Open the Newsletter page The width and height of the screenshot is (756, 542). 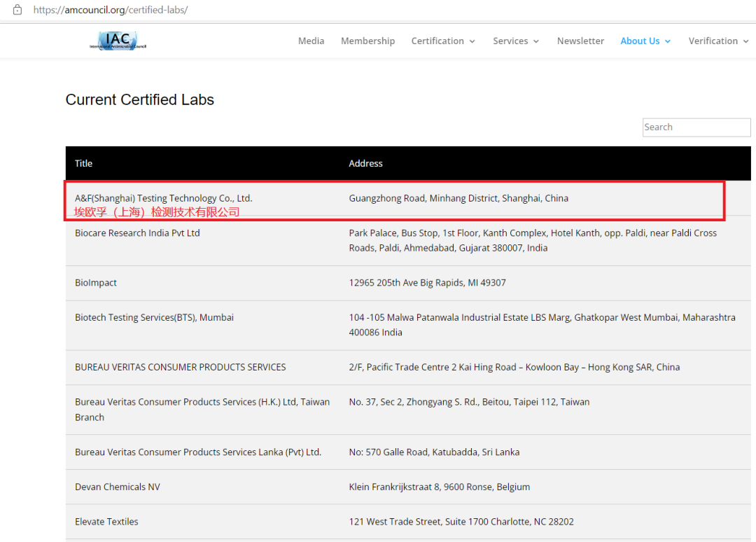click(x=580, y=41)
